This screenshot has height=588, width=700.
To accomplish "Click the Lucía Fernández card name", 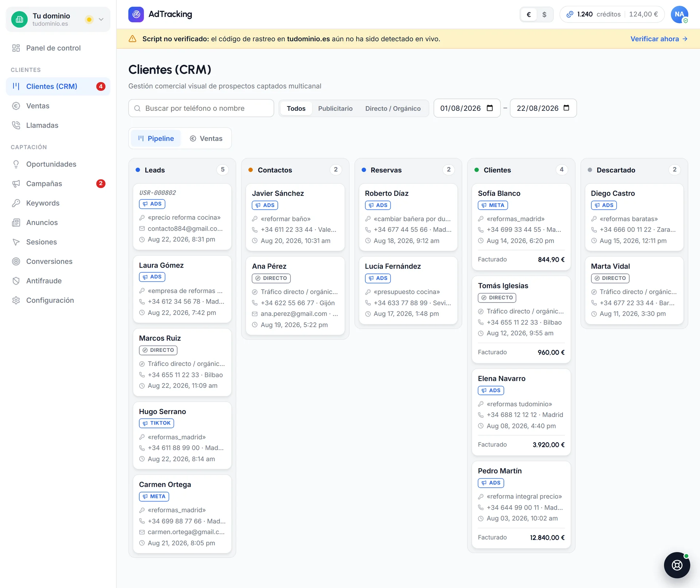I will (393, 266).
